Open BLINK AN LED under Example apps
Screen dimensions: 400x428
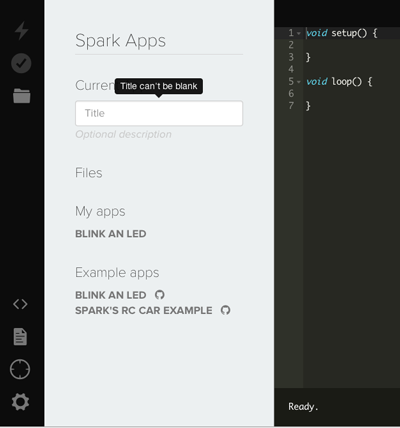pos(111,295)
